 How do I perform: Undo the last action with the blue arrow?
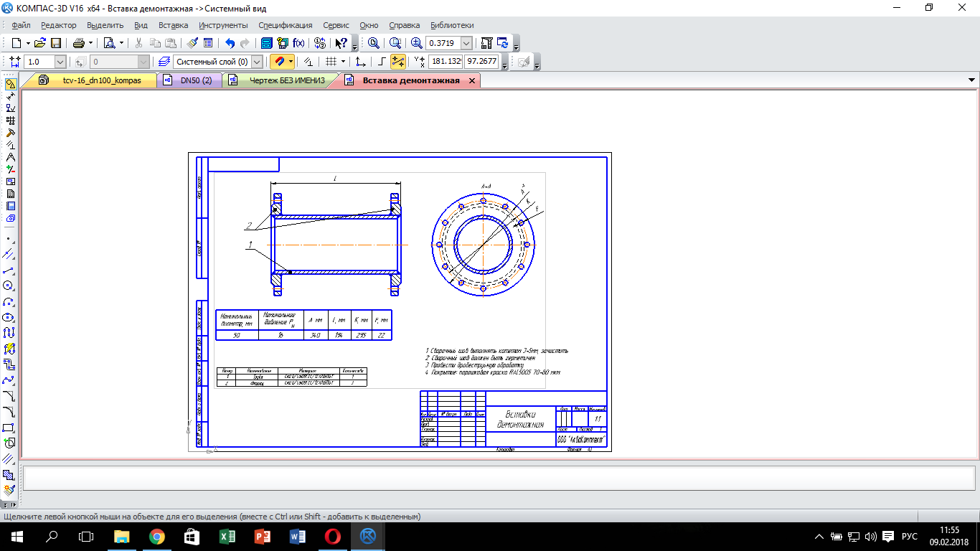click(x=230, y=43)
